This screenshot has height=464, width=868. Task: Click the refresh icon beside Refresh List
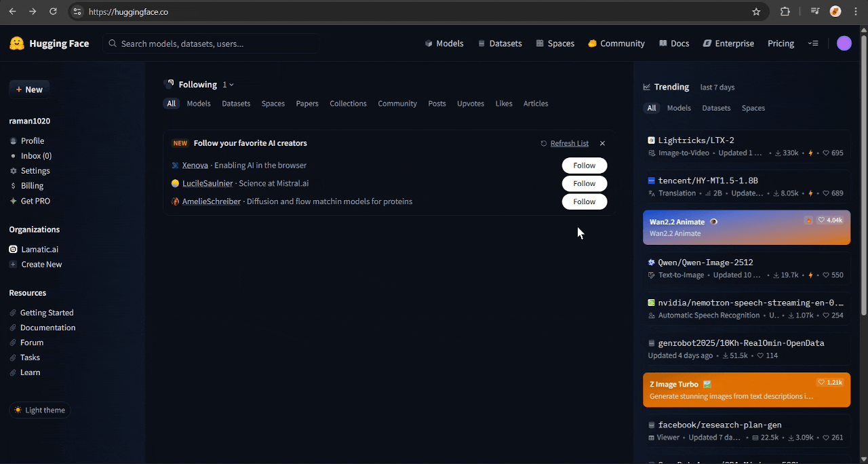pos(544,143)
